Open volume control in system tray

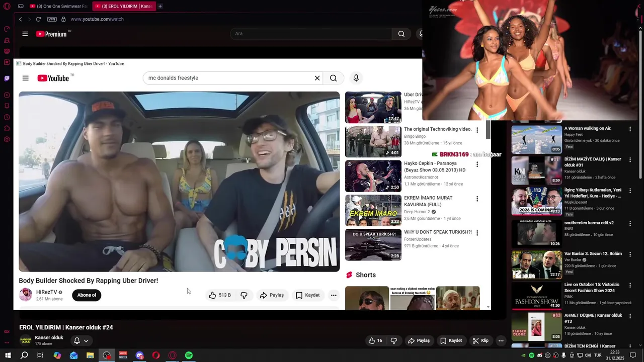(588, 355)
